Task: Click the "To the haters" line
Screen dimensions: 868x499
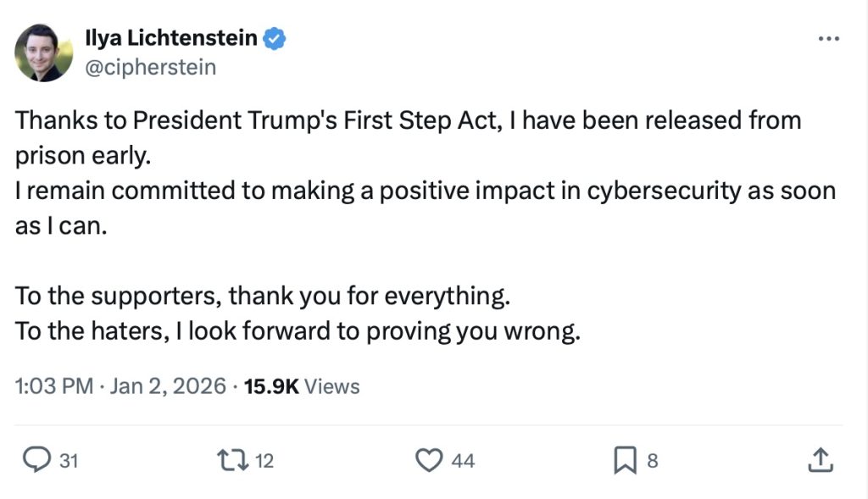Action: (297, 330)
